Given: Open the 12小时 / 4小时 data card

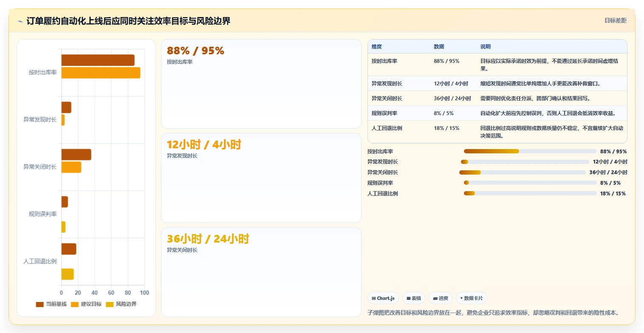Looking at the screenshot, I should (x=261, y=178).
